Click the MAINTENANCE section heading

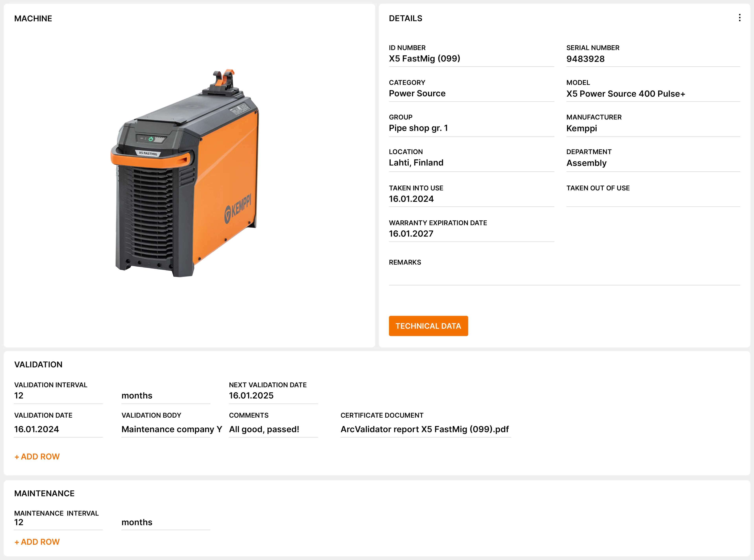click(44, 493)
